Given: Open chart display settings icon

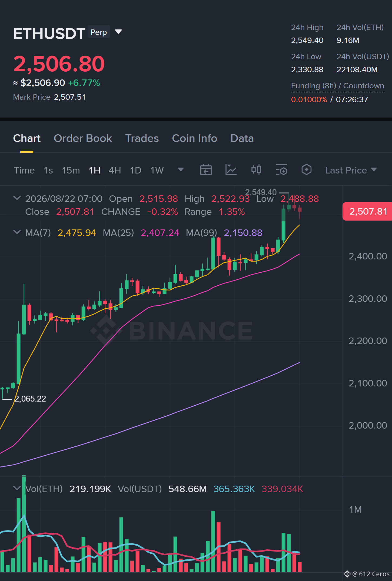Looking at the screenshot, I should 281,170.
